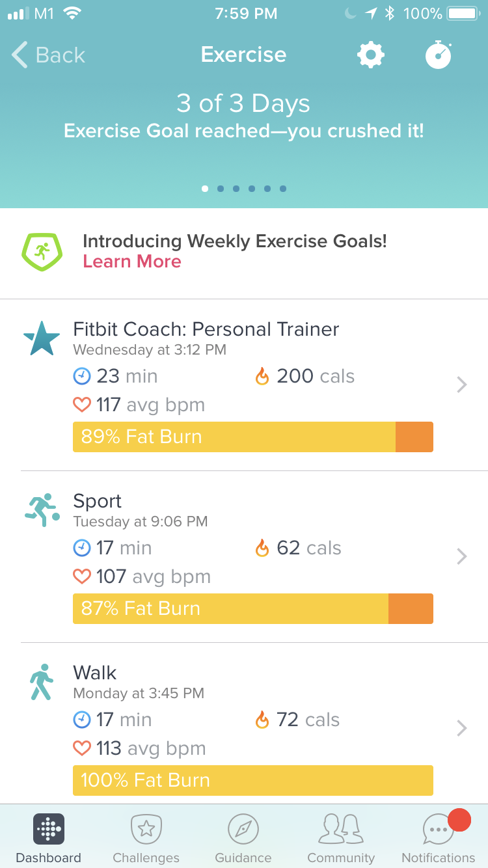Image resolution: width=488 pixels, height=868 pixels.
Task: Tap the Sport soccer player icon
Action: [42, 509]
